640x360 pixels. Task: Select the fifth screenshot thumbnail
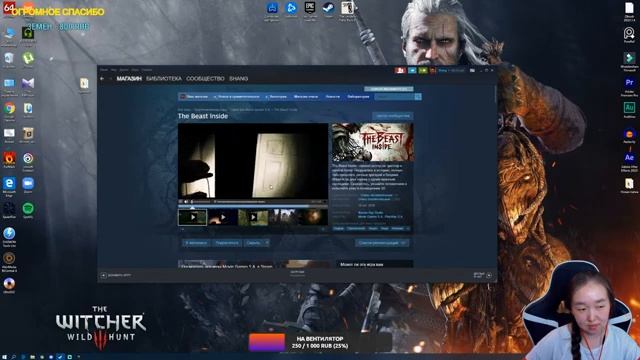(313, 217)
